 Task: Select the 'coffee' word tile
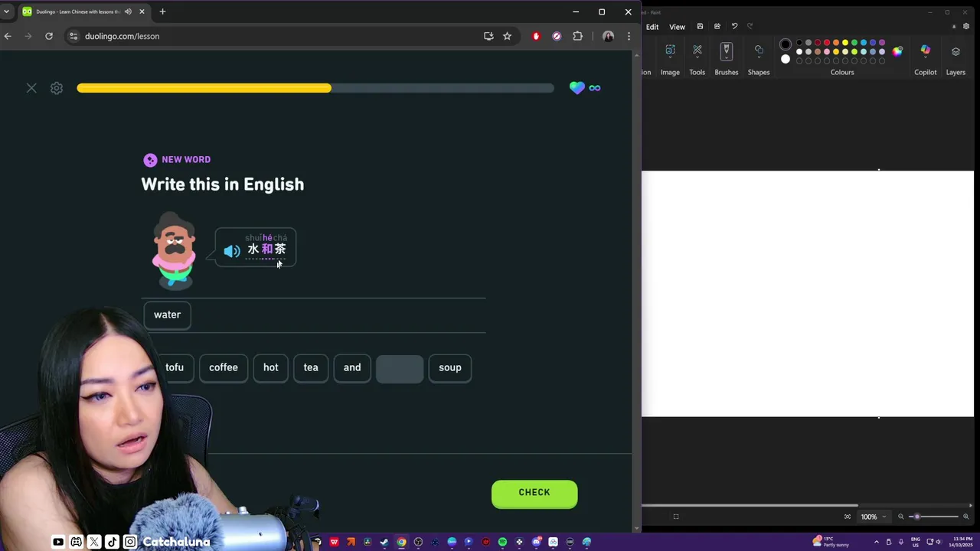tap(224, 367)
